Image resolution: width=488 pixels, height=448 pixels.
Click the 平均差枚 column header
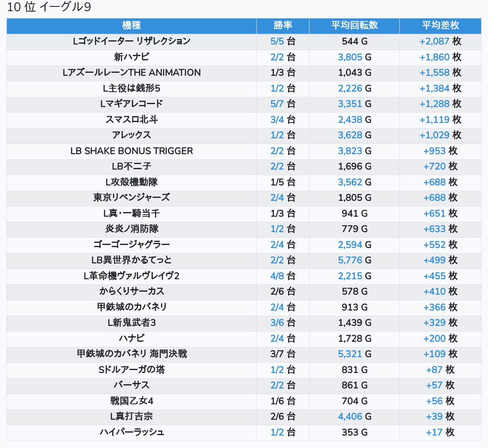[440, 26]
